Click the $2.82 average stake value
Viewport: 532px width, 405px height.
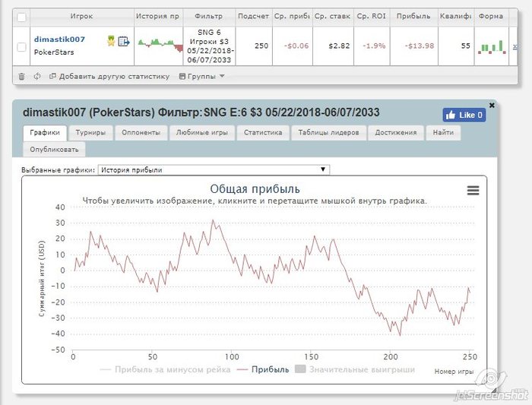339,46
